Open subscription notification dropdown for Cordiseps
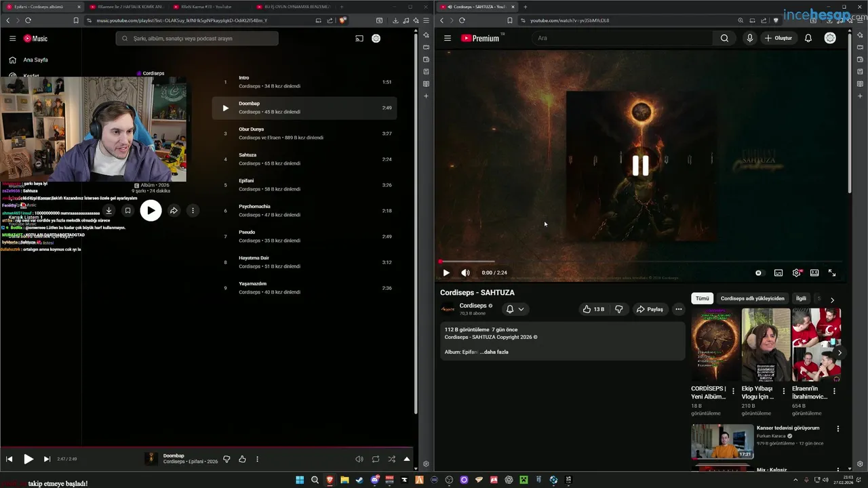The width and height of the screenshot is (868, 488). click(515, 309)
